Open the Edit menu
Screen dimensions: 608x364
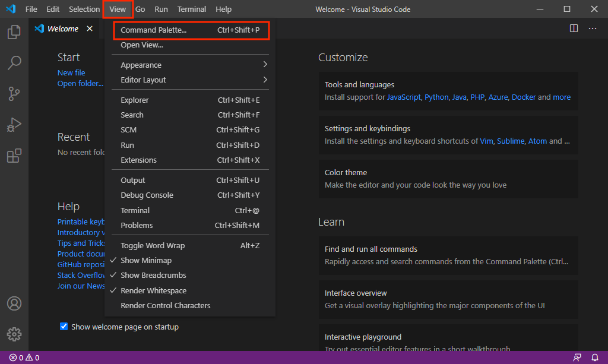[53, 9]
